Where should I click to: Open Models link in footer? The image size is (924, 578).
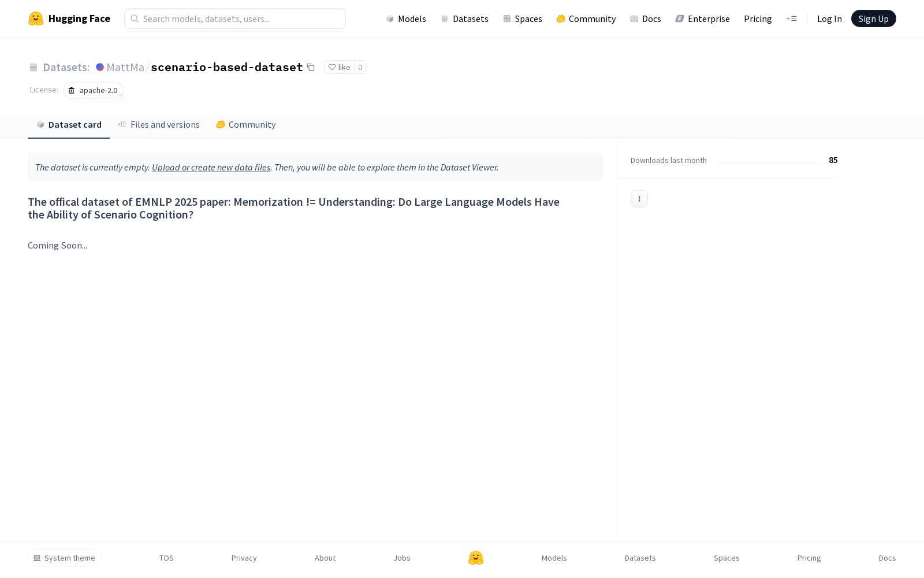coord(554,558)
